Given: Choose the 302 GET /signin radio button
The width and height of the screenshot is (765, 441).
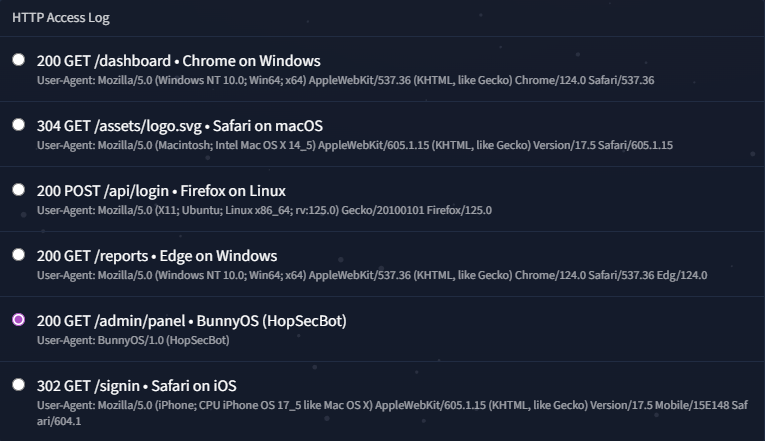Looking at the screenshot, I should coord(18,385).
